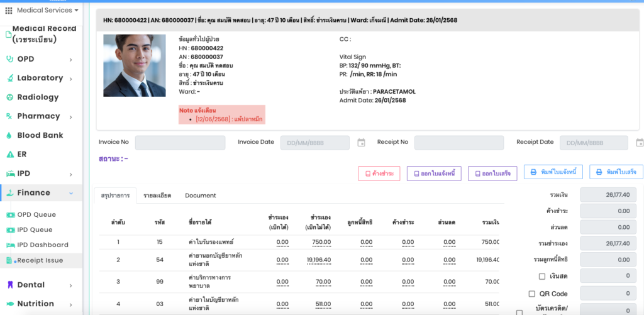This screenshot has height=315, width=644.
Task: Expand the Pharmacy submenu chevron
Action: 71,117
